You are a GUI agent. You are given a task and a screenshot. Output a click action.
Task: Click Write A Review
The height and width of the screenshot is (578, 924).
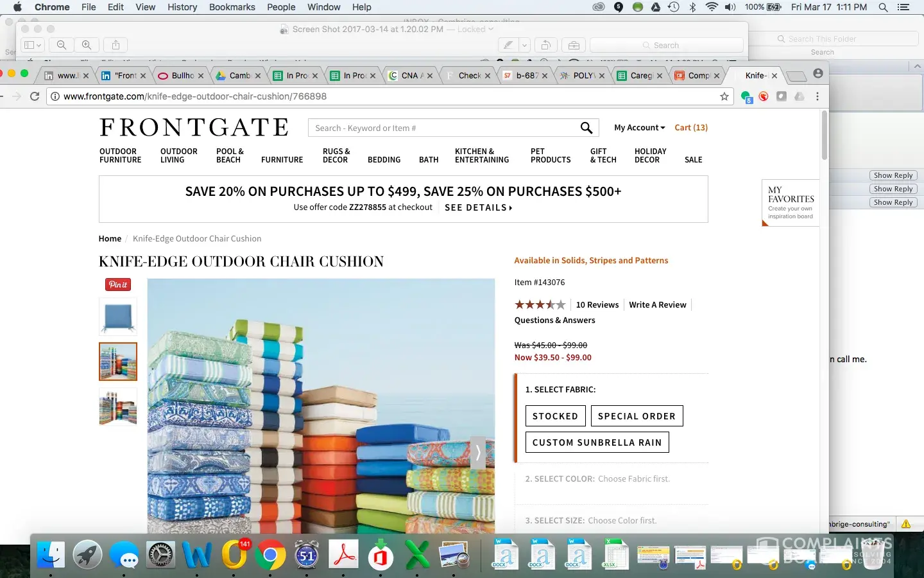(x=658, y=305)
